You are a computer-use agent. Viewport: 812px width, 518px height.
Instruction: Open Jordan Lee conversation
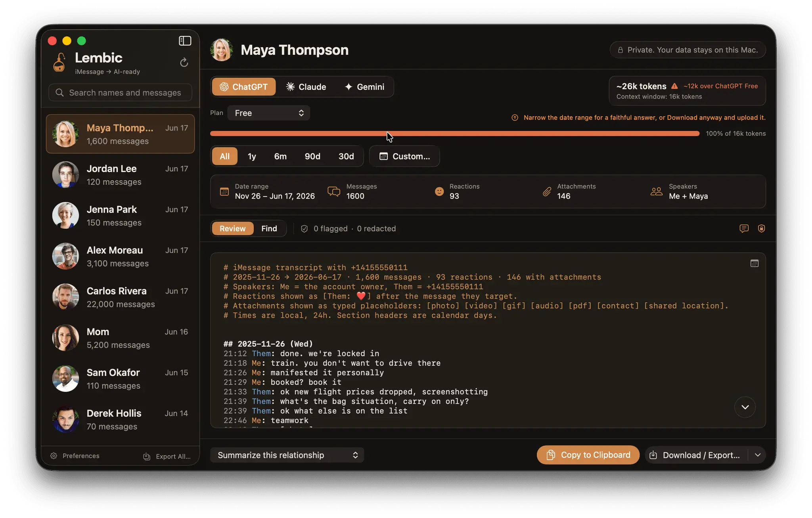tap(120, 175)
